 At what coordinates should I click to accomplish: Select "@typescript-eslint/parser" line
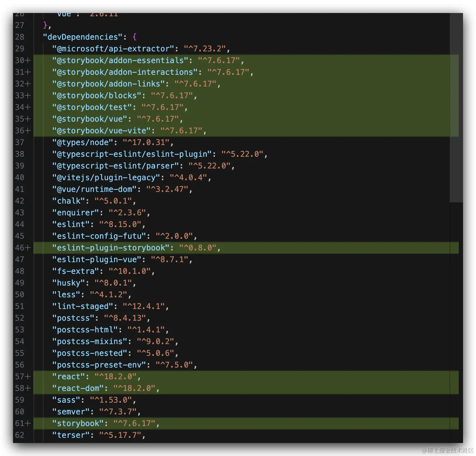143,166
